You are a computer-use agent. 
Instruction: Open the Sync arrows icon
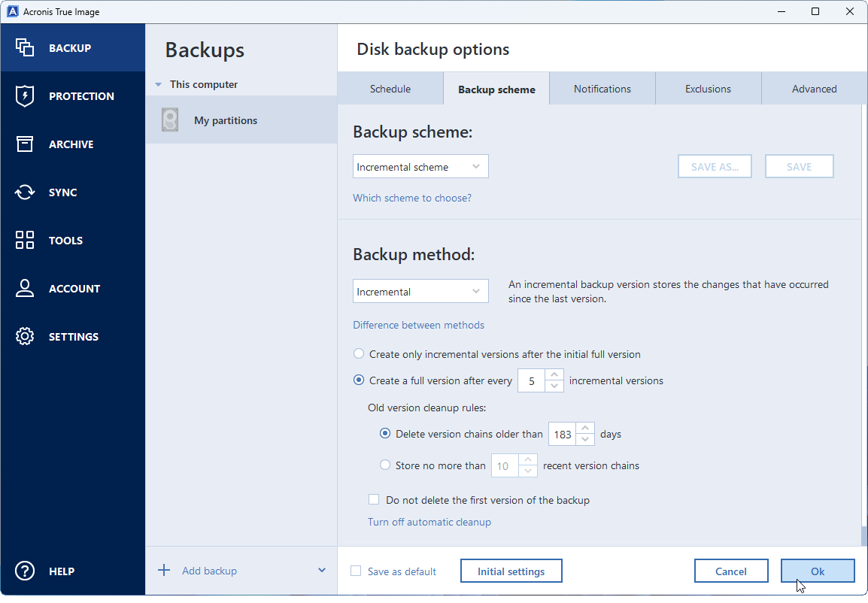point(24,192)
